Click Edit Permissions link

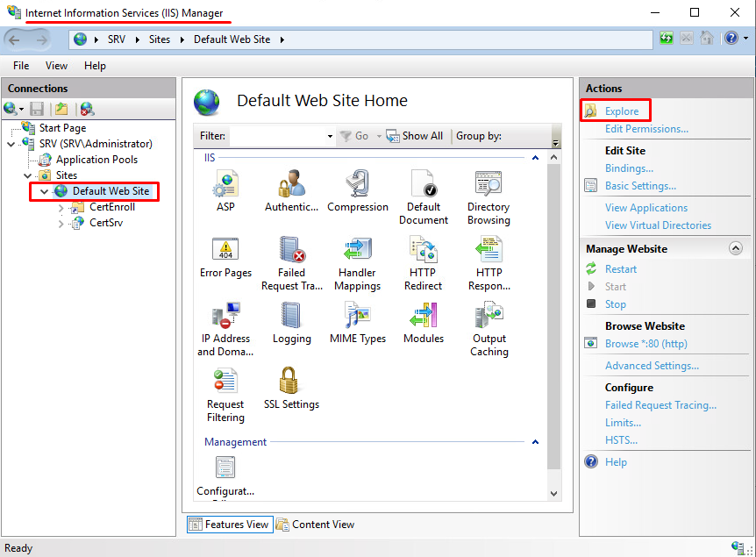coord(646,129)
